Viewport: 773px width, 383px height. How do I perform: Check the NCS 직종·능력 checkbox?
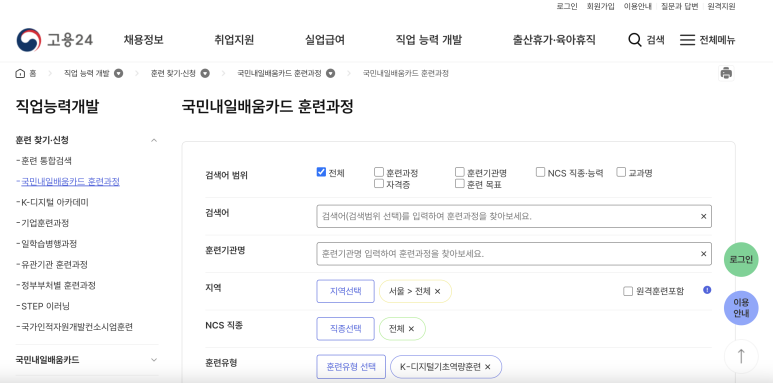(x=540, y=172)
